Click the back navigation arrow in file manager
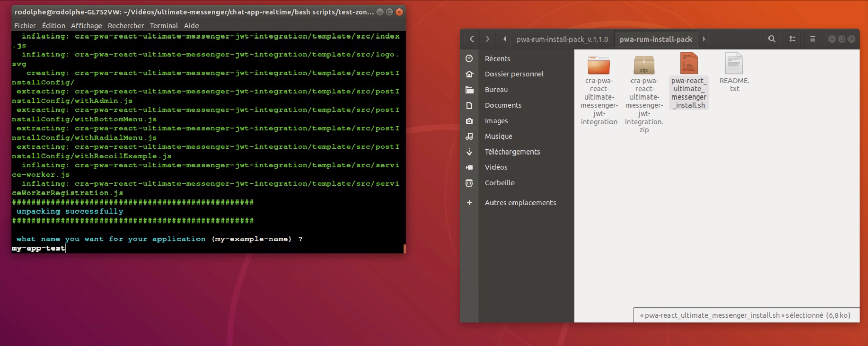This screenshot has height=346, width=868. (471, 39)
